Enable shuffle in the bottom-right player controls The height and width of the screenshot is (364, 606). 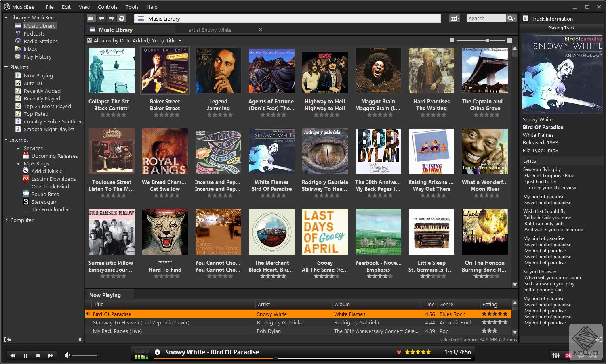click(x=592, y=357)
